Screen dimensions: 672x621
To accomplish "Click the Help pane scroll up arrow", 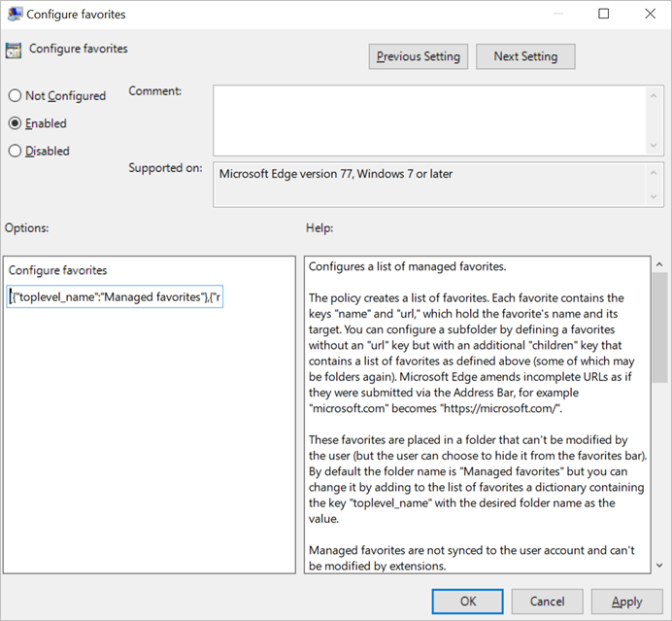I will (x=659, y=264).
